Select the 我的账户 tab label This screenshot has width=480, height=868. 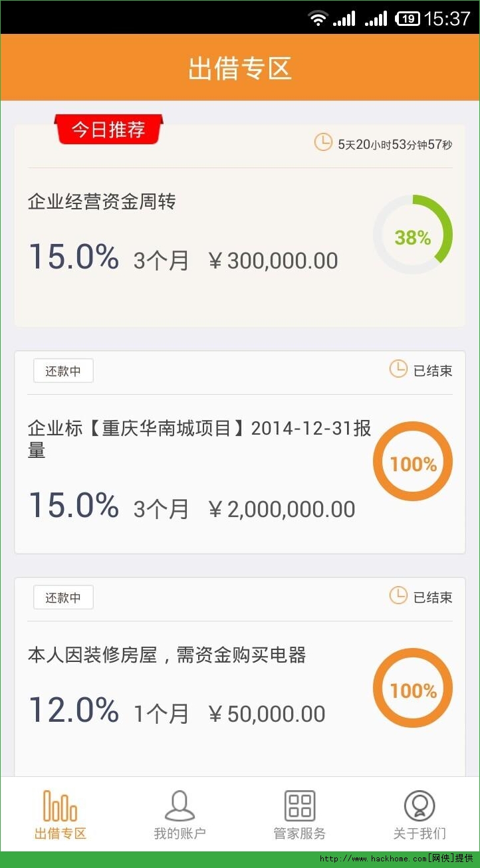[x=180, y=833]
